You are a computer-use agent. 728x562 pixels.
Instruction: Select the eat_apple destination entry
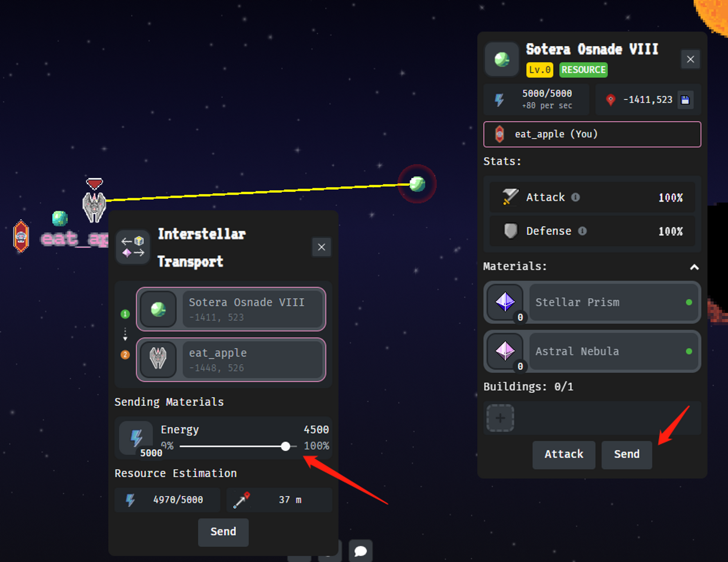(231, 360)
